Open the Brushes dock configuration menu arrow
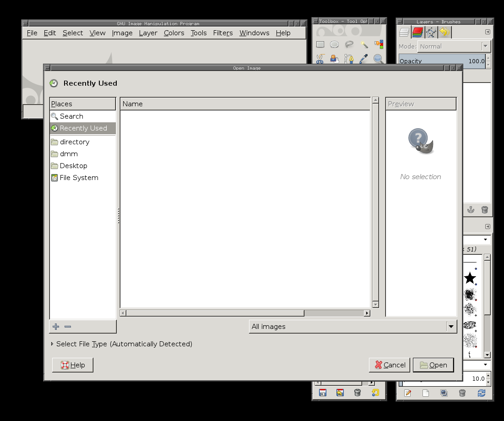 tap(487, 226)
